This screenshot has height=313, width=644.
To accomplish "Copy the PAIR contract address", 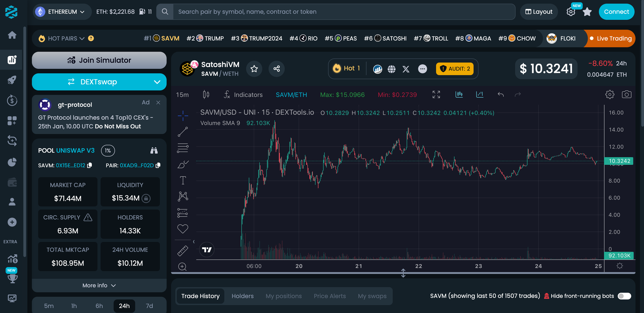I will [x=158, y=165].
